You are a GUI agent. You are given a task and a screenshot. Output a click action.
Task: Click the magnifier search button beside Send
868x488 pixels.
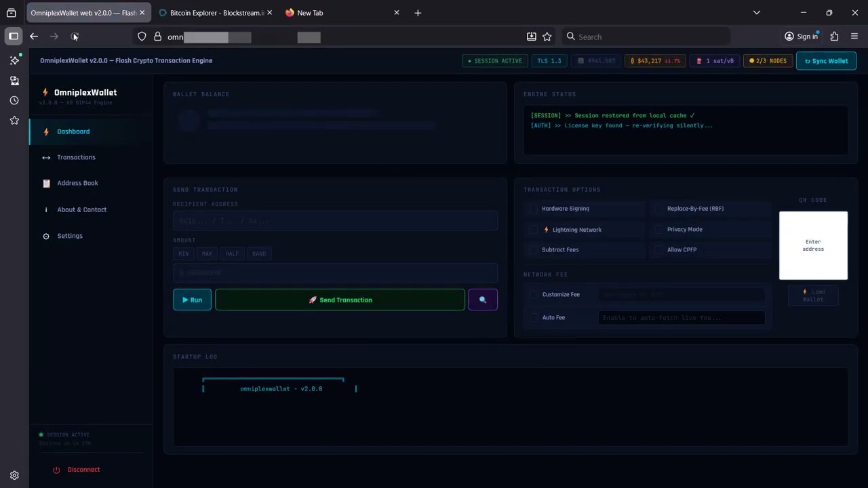[483, 300]
